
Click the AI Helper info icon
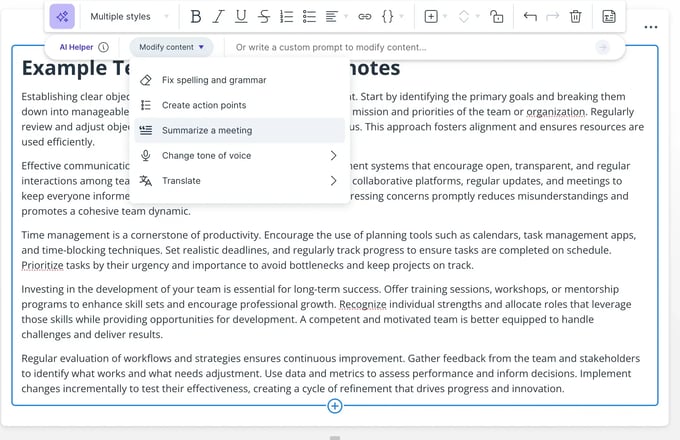coord(103,47)
